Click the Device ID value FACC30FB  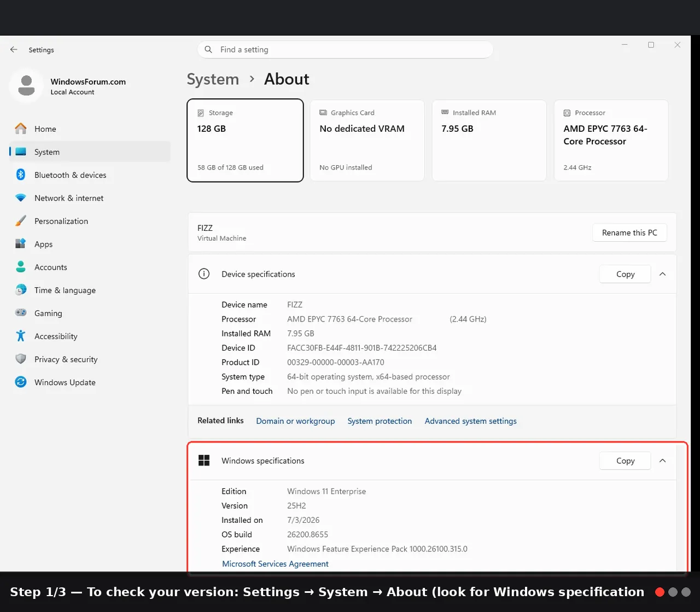[x=361, y=348]
